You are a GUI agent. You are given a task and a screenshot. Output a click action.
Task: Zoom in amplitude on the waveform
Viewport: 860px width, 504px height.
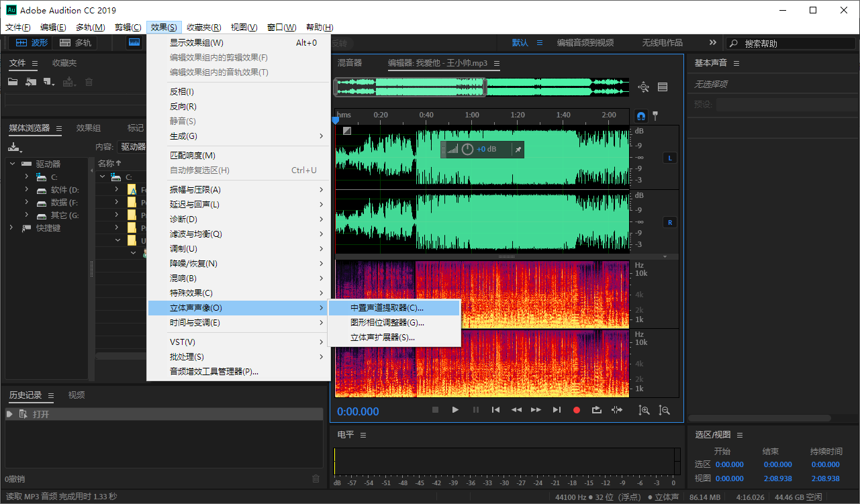(644, 410)
